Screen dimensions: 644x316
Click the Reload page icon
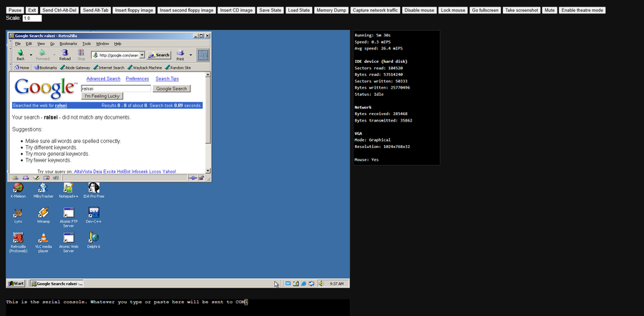tap(64, 52)
